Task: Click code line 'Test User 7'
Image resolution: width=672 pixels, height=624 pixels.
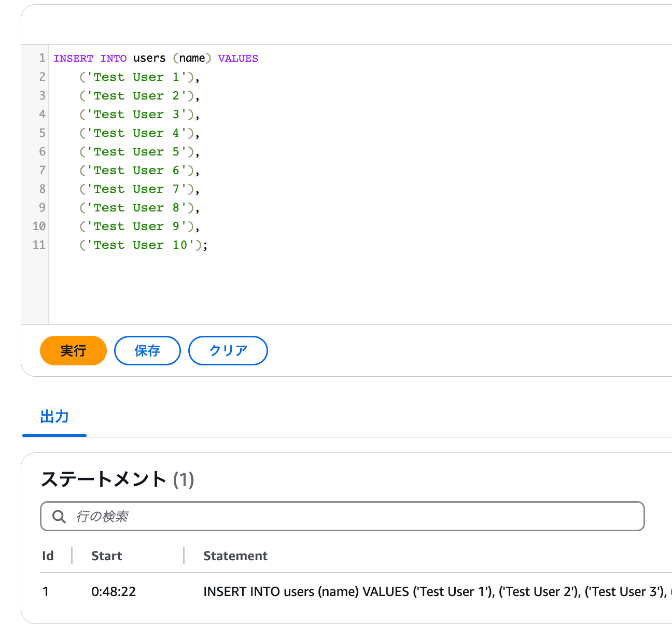Action: click(x=139, y=189)
